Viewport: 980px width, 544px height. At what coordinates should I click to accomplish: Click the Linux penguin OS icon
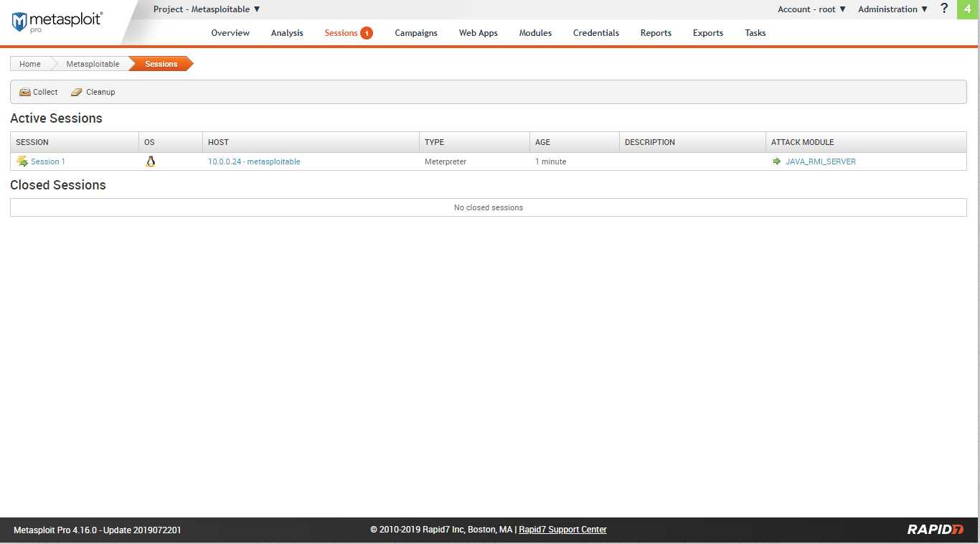point(150,161)
